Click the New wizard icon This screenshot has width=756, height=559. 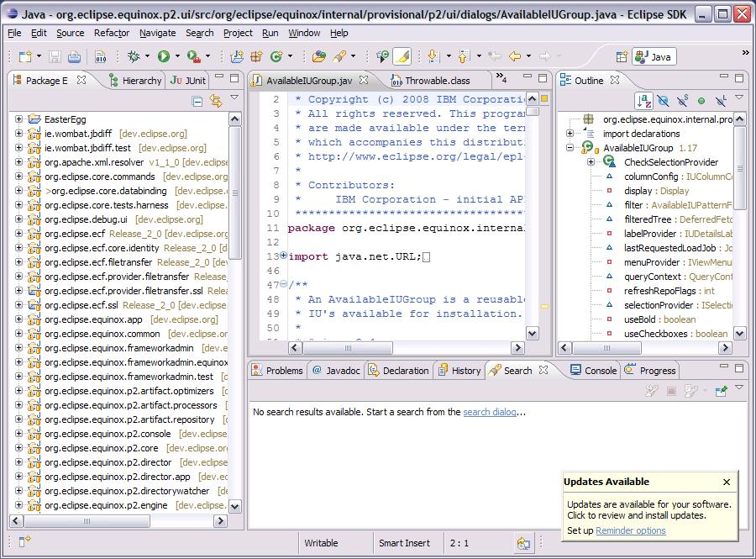point(24,56)
